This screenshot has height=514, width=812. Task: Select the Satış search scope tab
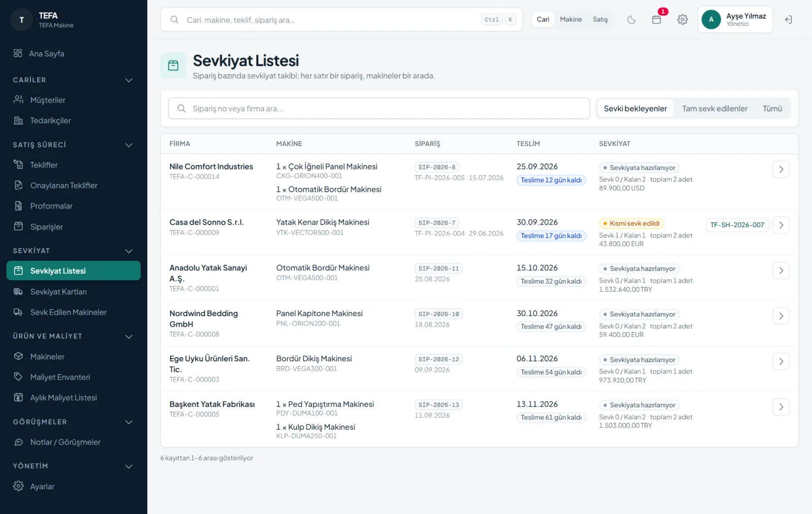600,19
